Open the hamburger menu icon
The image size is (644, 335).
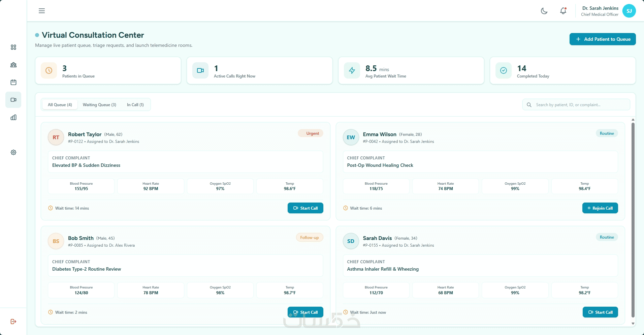[x=42, y=11]
